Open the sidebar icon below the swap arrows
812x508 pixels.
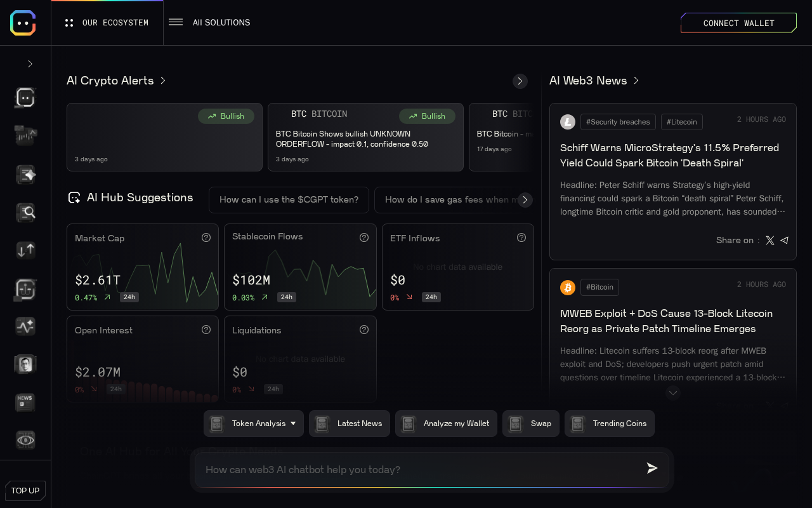pos(25,289)
